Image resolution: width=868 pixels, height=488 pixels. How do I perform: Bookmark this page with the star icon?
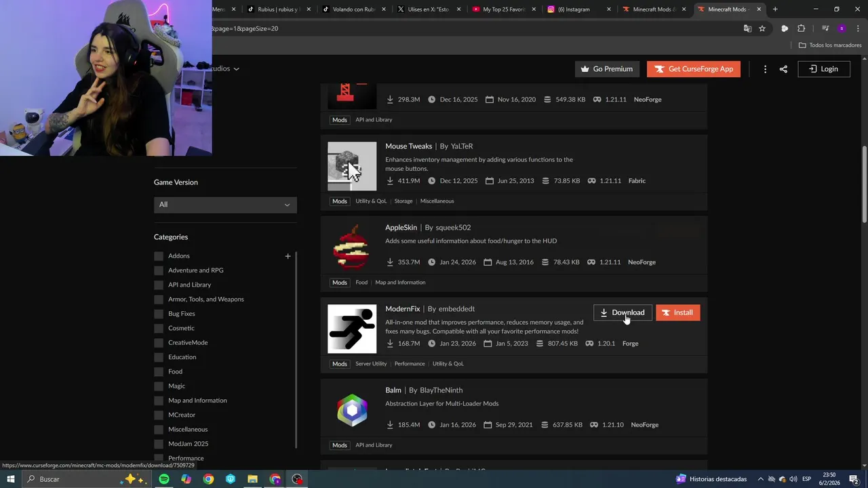click(762, 28)
